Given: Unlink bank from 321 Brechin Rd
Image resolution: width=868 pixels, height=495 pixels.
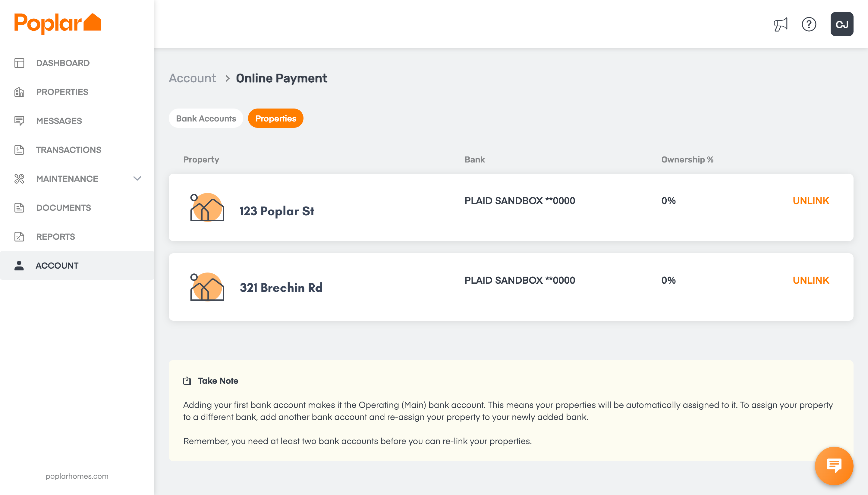Looking at the screenshot, I should tap(811, 280).
